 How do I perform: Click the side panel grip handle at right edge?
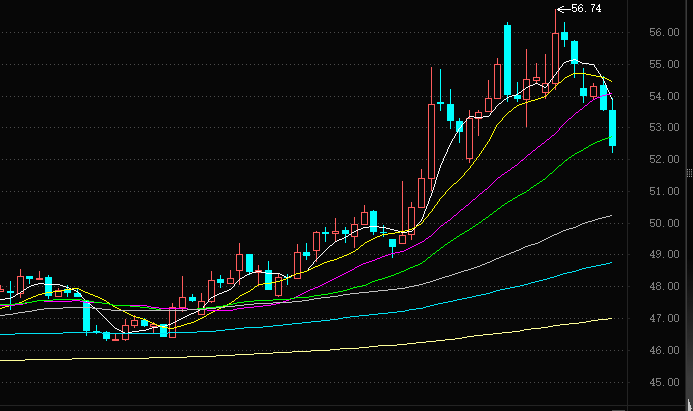click(689, 173)
